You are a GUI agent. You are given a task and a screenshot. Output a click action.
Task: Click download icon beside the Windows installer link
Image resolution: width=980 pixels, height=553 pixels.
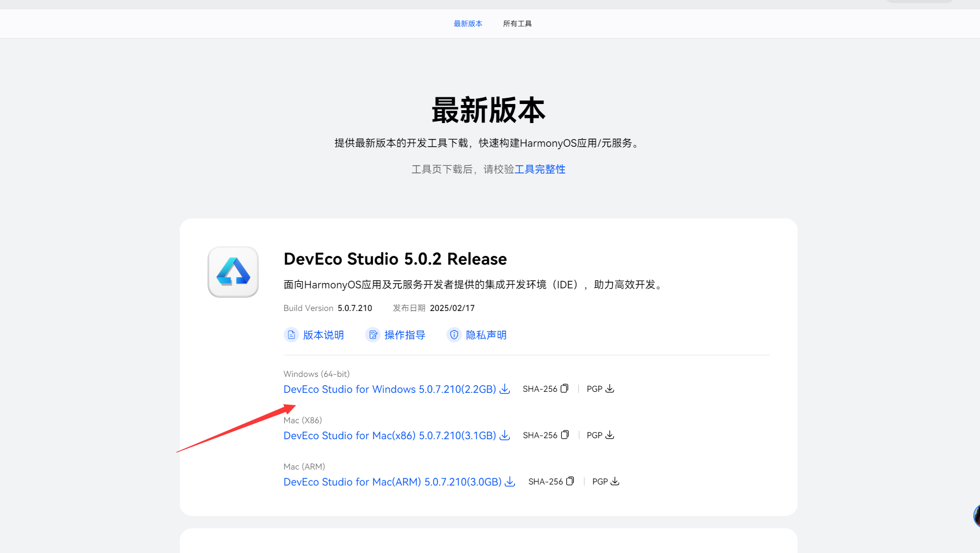505,389
